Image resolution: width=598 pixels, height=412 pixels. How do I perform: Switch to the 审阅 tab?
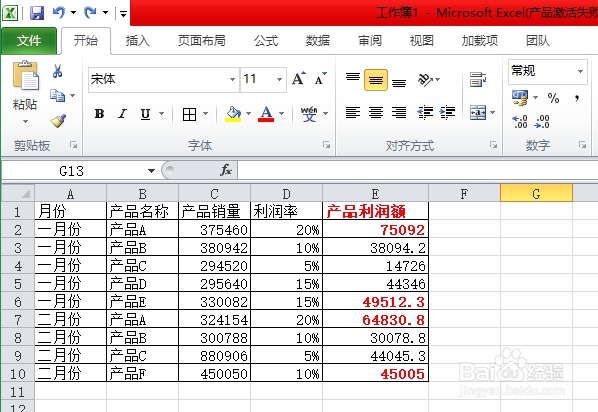tap(370, 40)
